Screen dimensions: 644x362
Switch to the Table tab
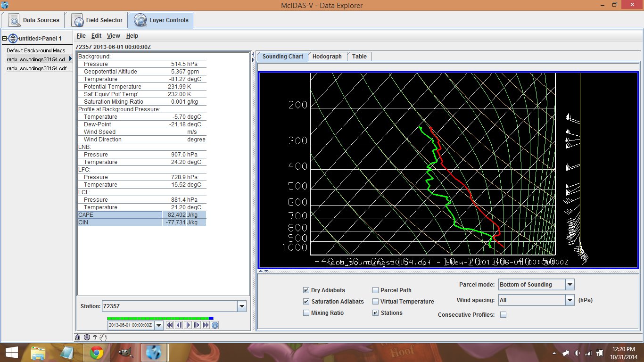(x=359, y=57)
